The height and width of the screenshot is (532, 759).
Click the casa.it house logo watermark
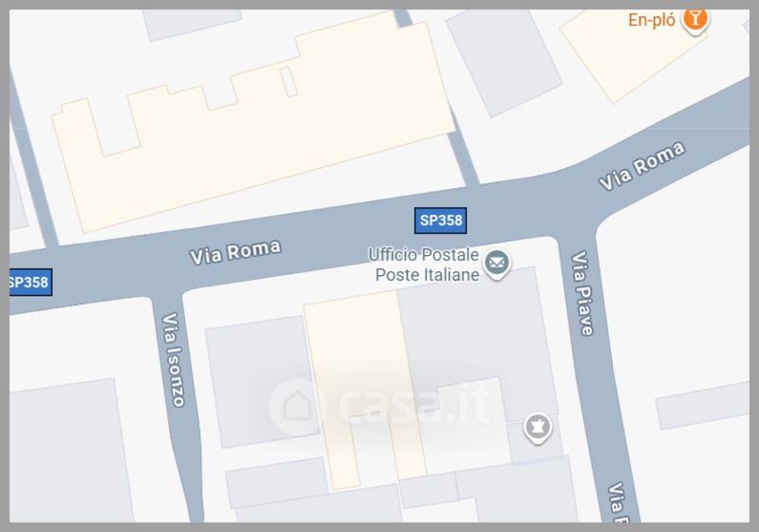click(294, 406)
